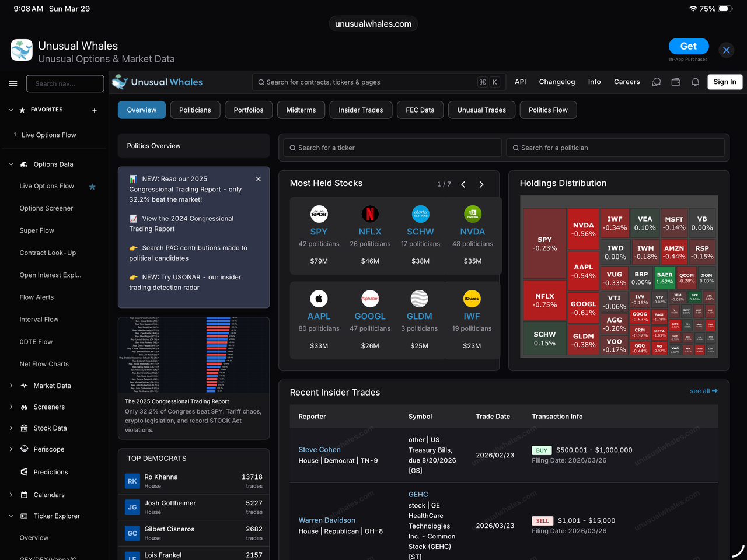Close the NEW report announcement card
Image resolution: width=747 pixels, height=560 pixels.
pyautogui.click(x=259, y=179)
